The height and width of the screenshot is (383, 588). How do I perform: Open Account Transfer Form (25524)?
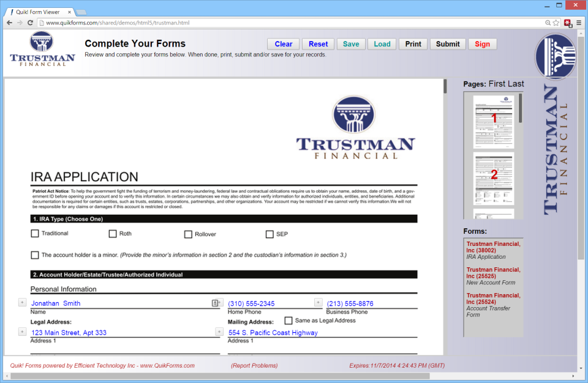[493, 305]
